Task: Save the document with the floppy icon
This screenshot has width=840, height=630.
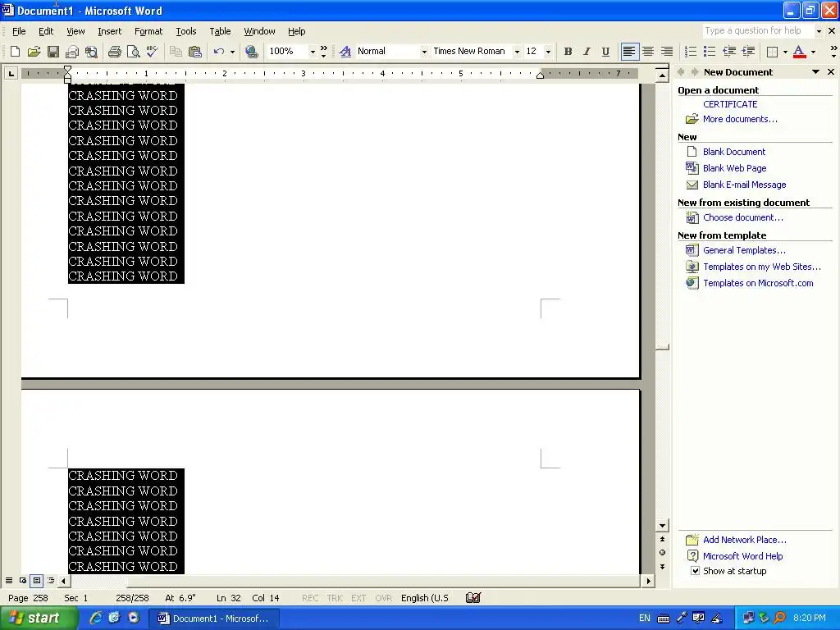Action: coord(53,52)
